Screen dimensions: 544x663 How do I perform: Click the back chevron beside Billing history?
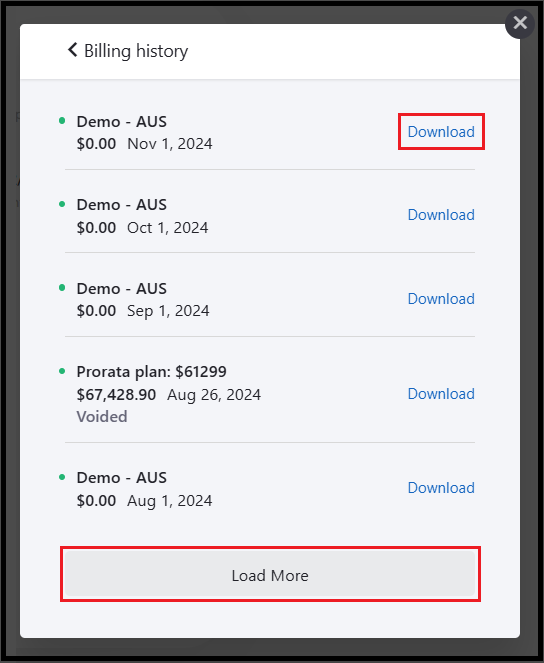coord(73,50)
